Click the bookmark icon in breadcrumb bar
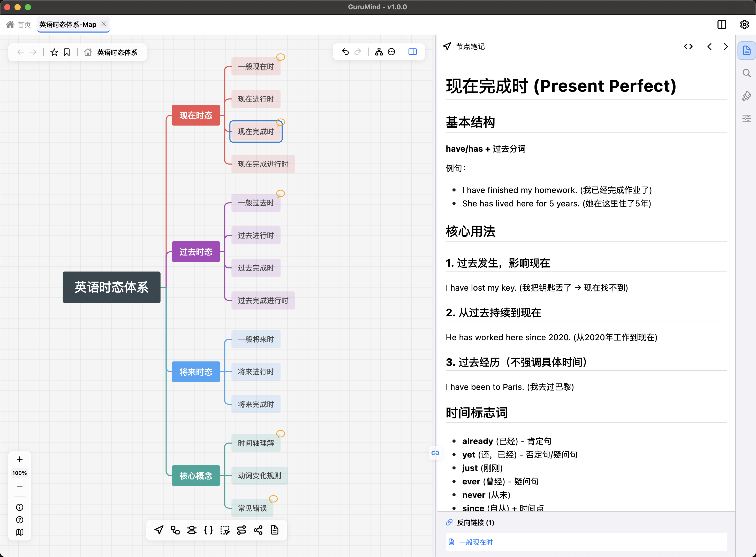The width and height of the screenshot is (756, 557). tap(67, 52)
